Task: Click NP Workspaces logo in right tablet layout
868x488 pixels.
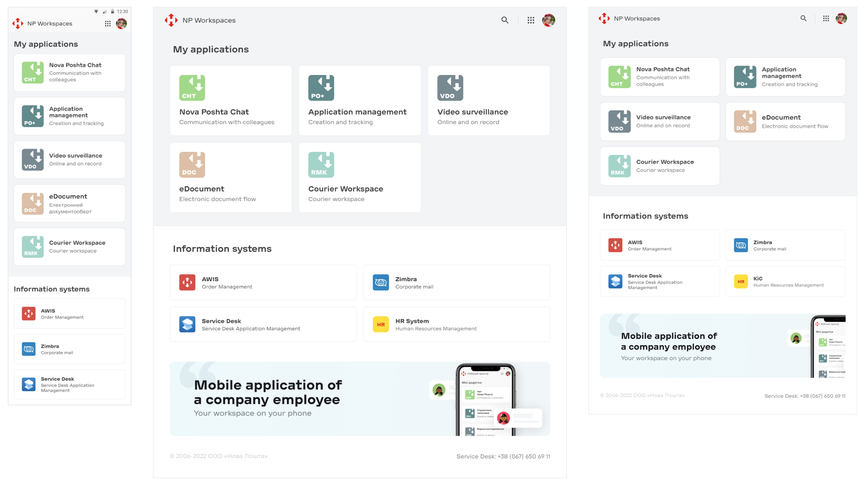Action: [x=604, y=19]
